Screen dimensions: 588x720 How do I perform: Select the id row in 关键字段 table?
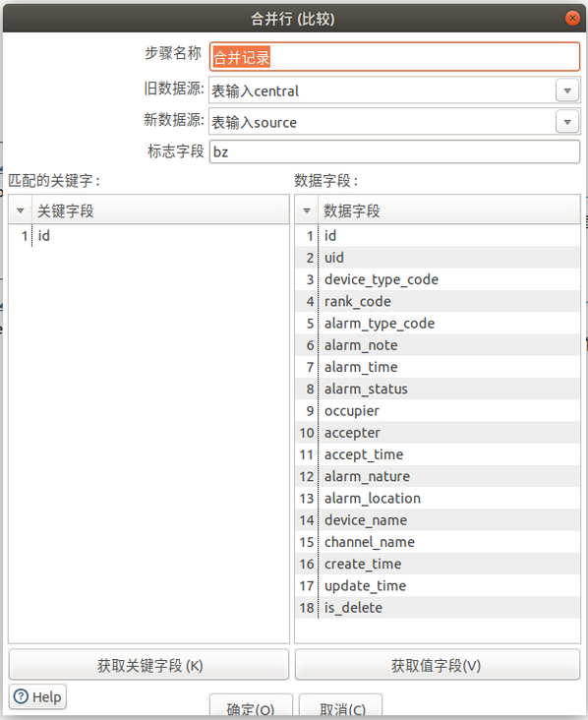pyautogui.click(x=148, y=235)
